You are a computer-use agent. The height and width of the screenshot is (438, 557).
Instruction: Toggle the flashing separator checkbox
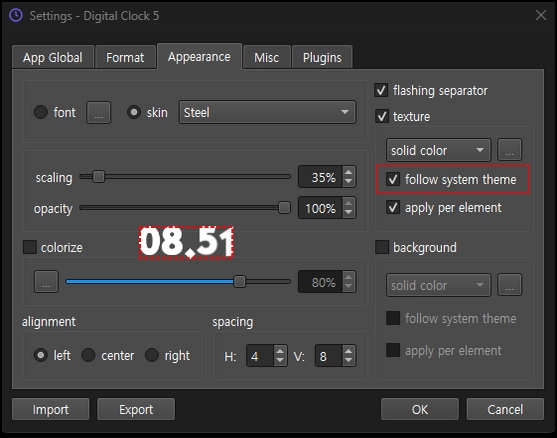(x=382, y=90)
